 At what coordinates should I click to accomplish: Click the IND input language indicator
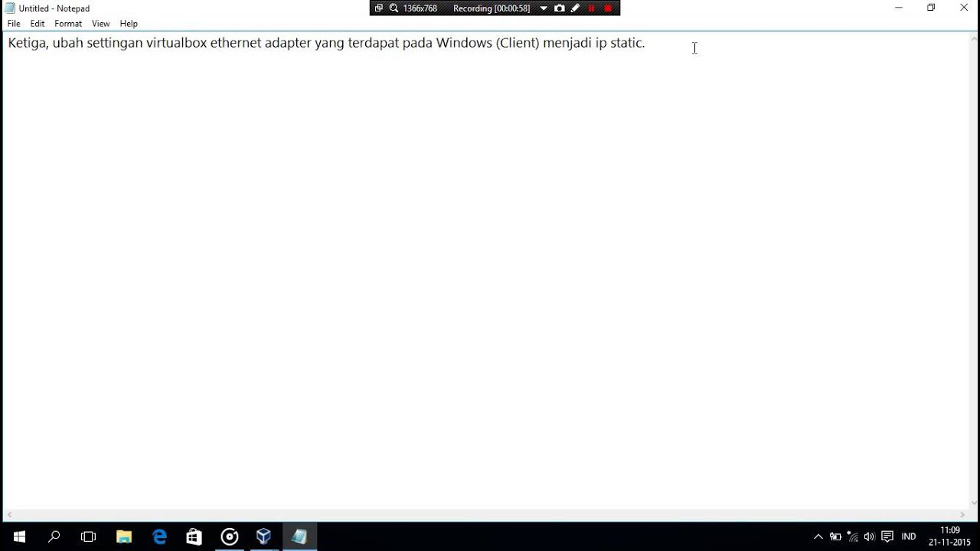tap(909, 536)
